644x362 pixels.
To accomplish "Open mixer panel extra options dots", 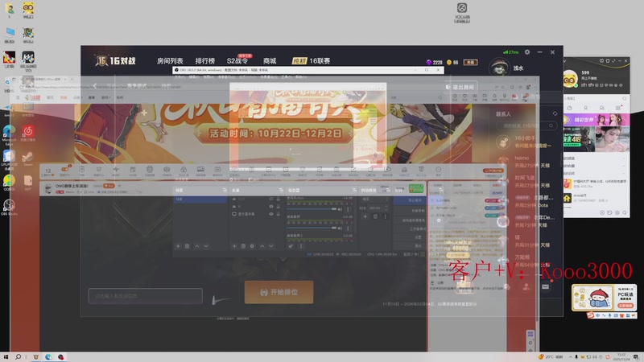I will pos(301,246).
